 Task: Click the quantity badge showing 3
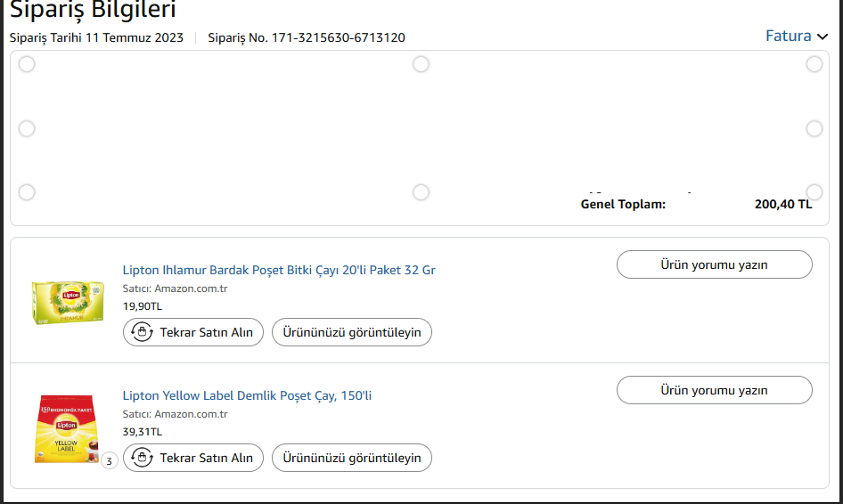pyautogui.click(x=109, y=461)
